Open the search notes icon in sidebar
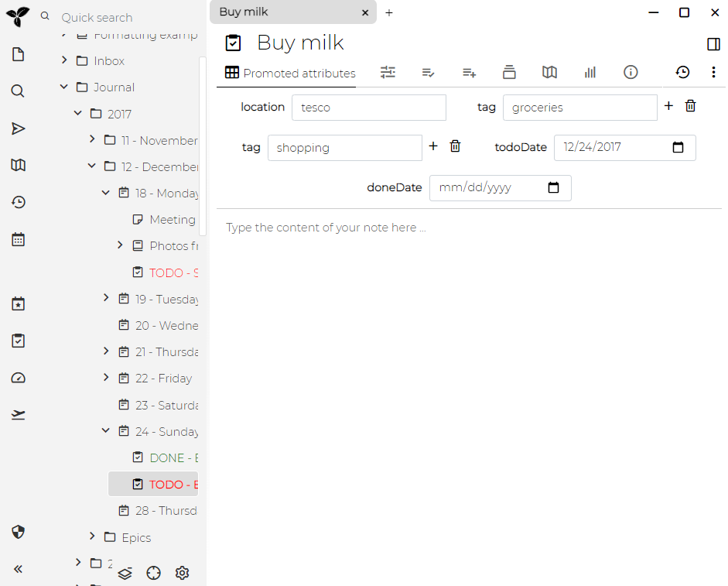 [x=19, y=91]
